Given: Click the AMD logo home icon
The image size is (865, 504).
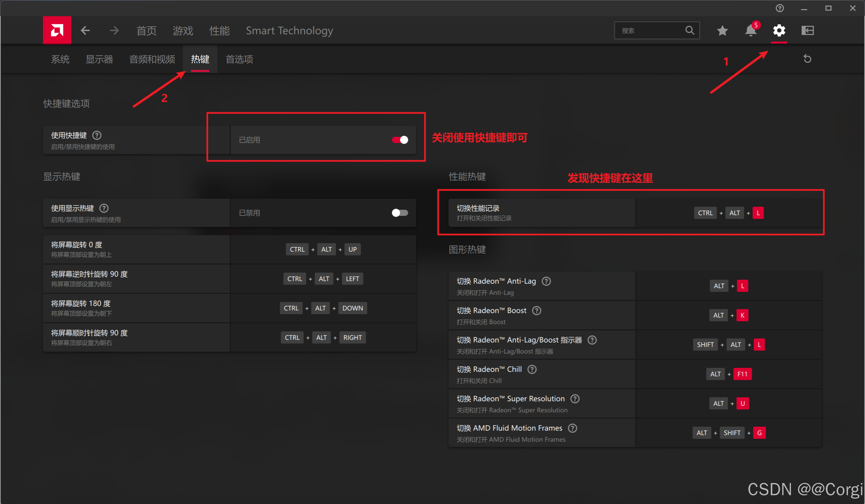Looking at the screenshot, I should [x=57, y=30].
